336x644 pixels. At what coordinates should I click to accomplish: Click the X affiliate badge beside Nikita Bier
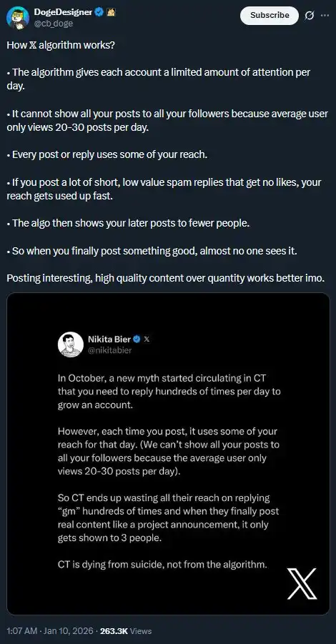pyautogui.click(x=147, y=340)
